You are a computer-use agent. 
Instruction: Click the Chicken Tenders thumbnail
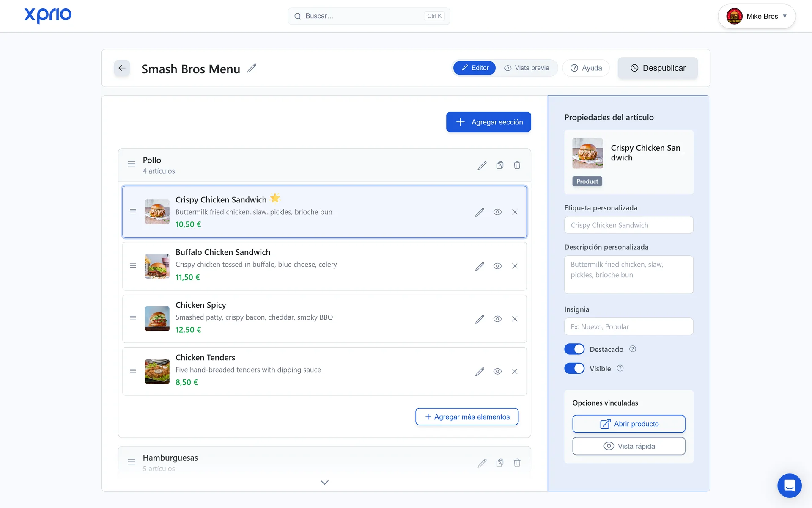coord(157,371)
